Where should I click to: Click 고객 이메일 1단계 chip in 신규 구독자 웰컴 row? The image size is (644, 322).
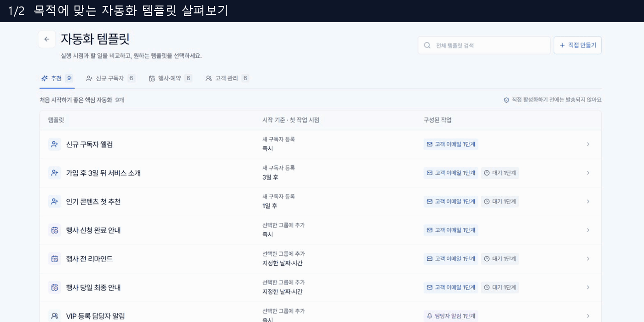[451, 144]
